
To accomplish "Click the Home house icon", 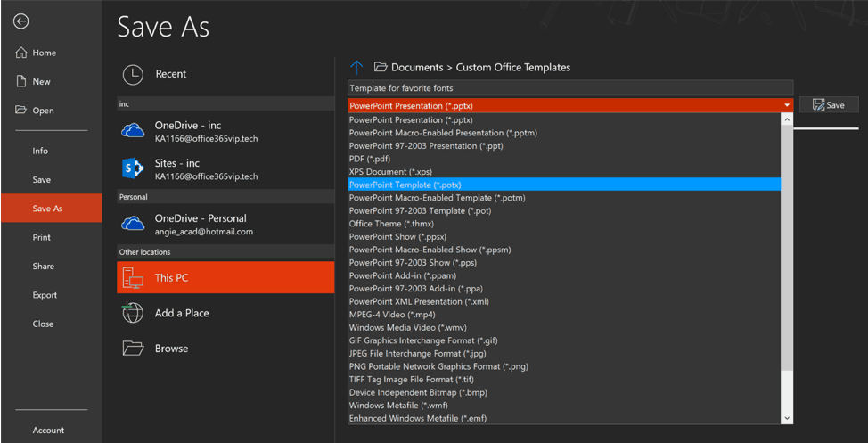I will 21,53.
